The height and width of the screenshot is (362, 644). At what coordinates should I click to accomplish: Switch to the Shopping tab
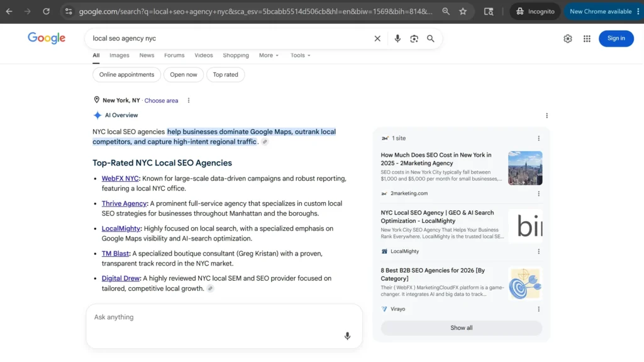tap(236, 55)
